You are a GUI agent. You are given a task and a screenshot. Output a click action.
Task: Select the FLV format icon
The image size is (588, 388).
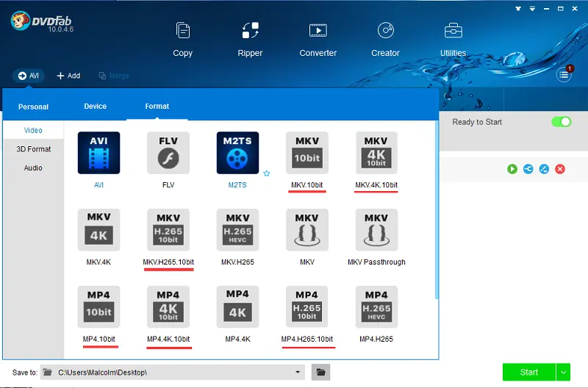168,154
